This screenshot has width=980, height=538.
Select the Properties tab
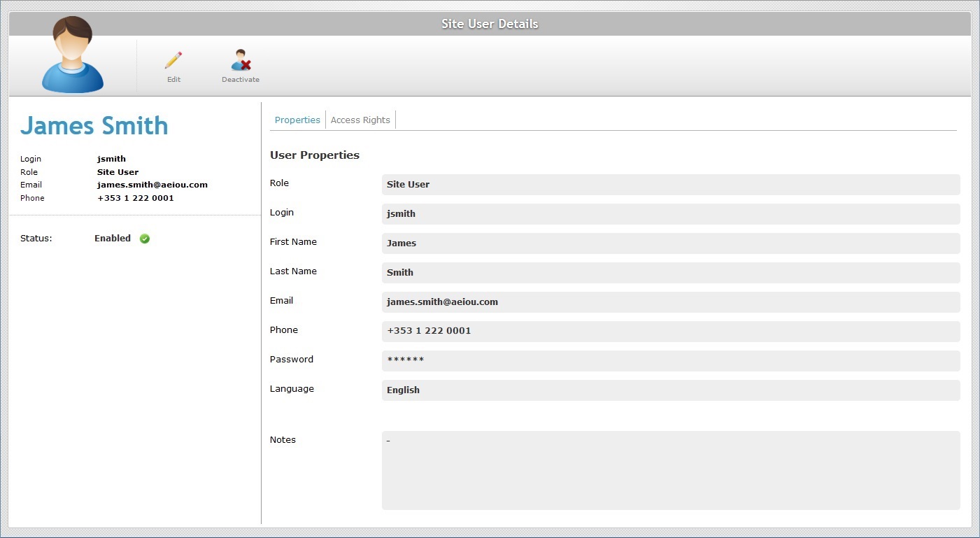point(297,120)
